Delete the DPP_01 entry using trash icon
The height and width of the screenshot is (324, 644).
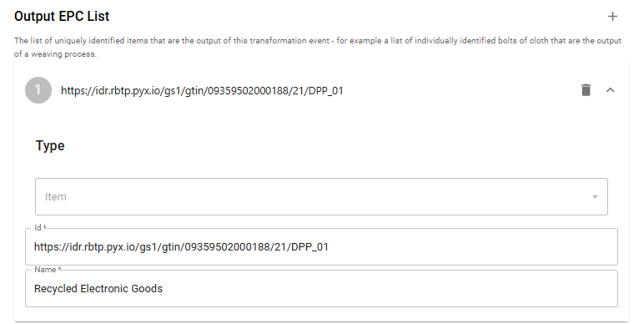click(586, 89)
